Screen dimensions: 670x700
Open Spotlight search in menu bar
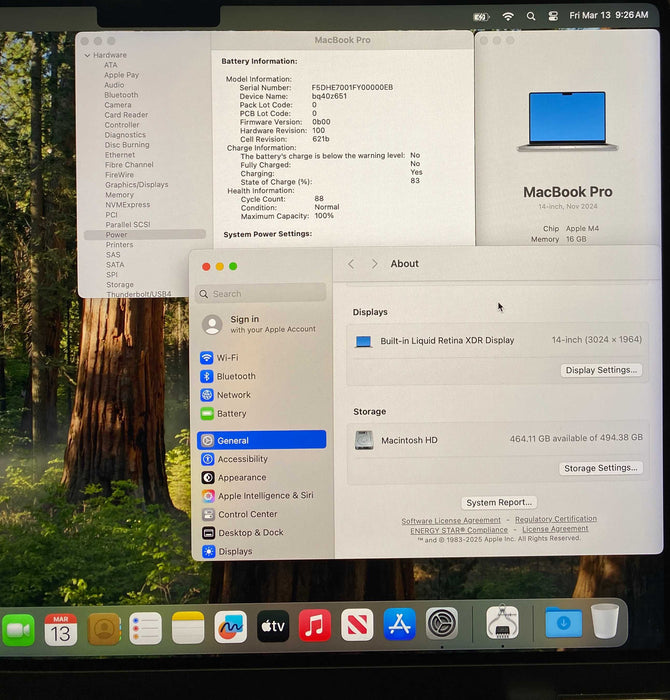[531, 17]
